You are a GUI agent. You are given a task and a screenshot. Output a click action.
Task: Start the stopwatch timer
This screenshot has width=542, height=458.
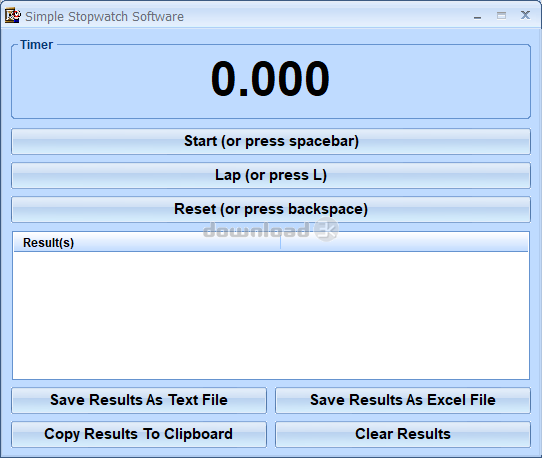271,141
